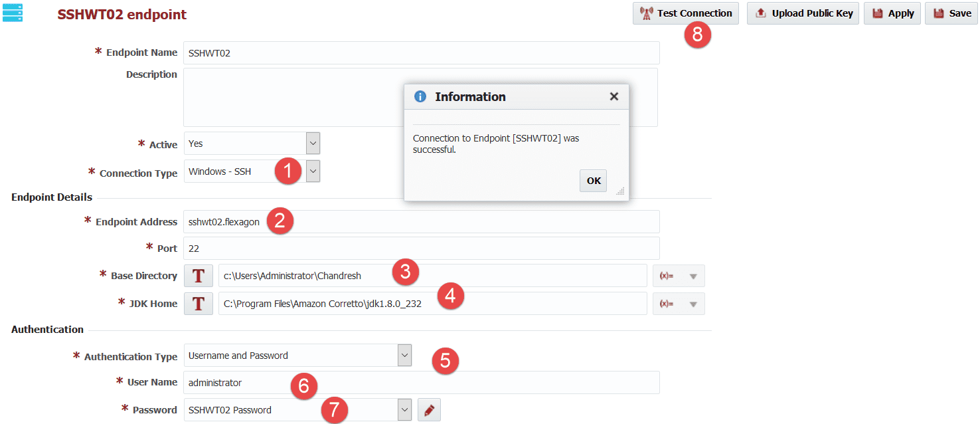Click the User Name input field
Image resolution: width=980 pixels, height=424 pixels.
point(422,382)
